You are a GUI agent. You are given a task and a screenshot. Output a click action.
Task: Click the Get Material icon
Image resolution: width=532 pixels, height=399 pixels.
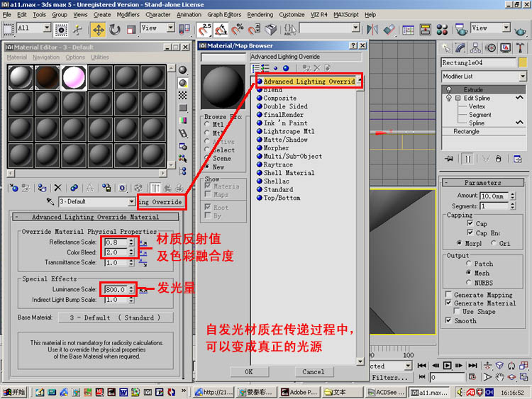coord(14,188)
